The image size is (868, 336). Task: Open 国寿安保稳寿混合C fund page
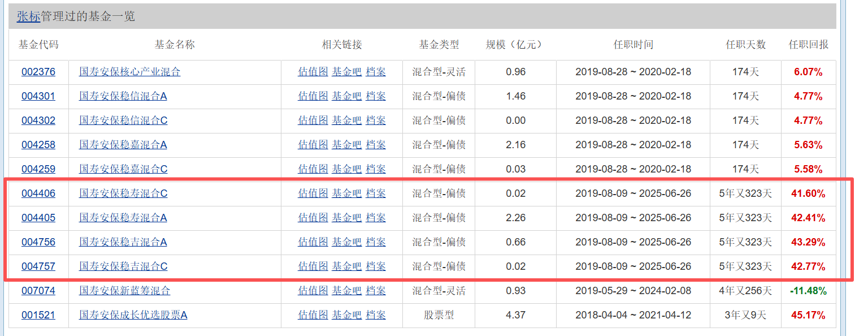(x=123, y=193)
